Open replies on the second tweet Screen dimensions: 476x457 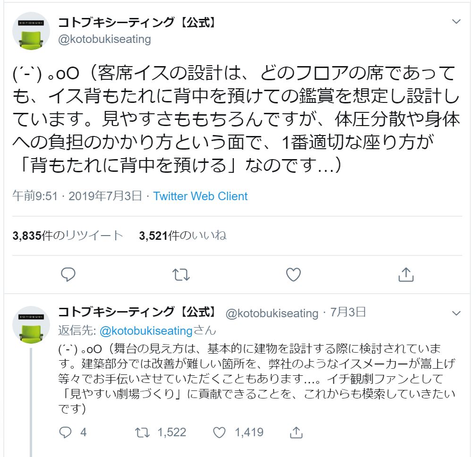(65, 432)
